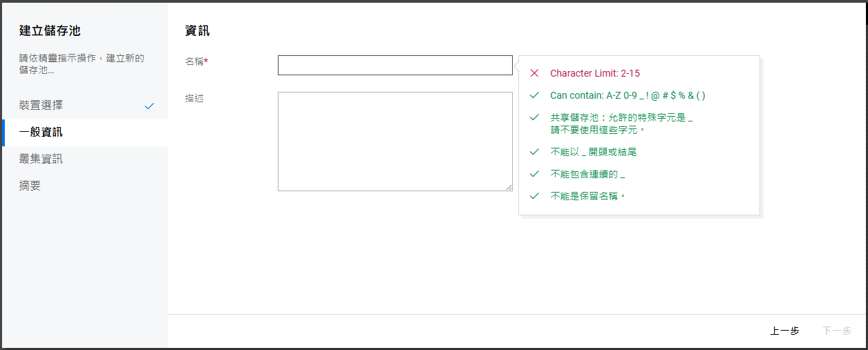Image resolution: width=868 pixels, height=350 pixels.
Task: Click the resize handle of the 描述 textarea
Action: click(x=509, y=187)
